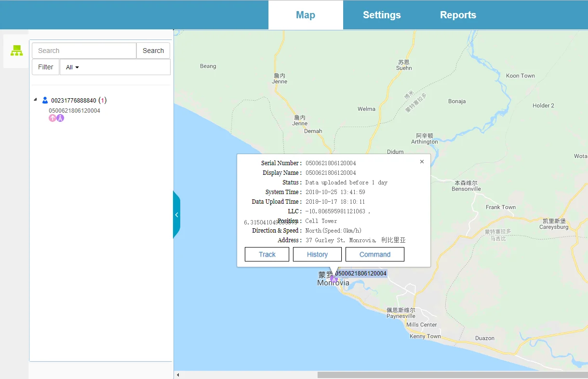Click the 0500621806120004 label beside the map marker
This screenshot has height=379, width=588.
click(361, 274)
